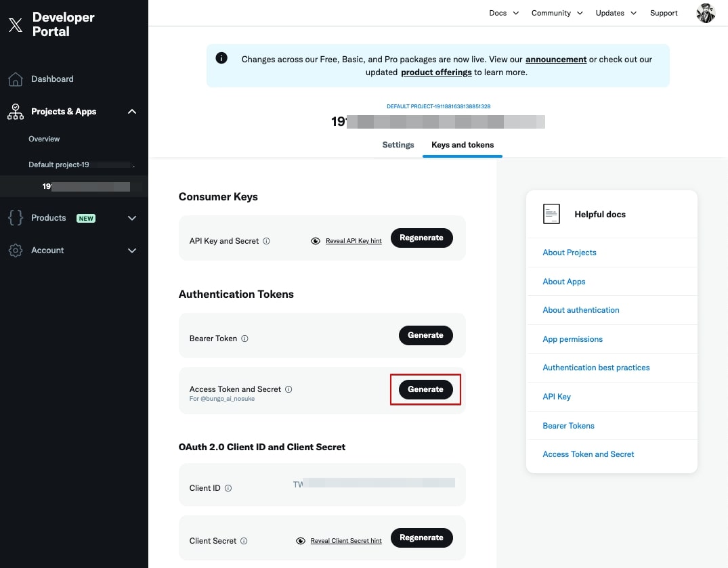Open the App permissions doc

(572, 339)
